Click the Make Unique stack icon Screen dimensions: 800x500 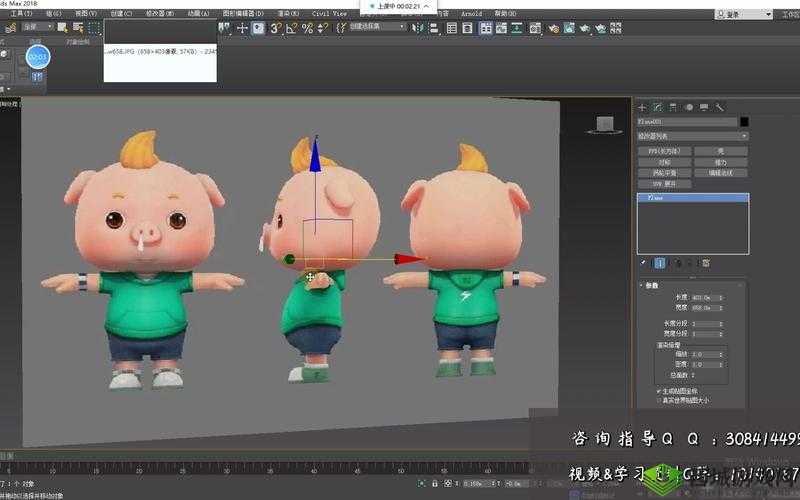pyautogui.click(x=678, y=263)
